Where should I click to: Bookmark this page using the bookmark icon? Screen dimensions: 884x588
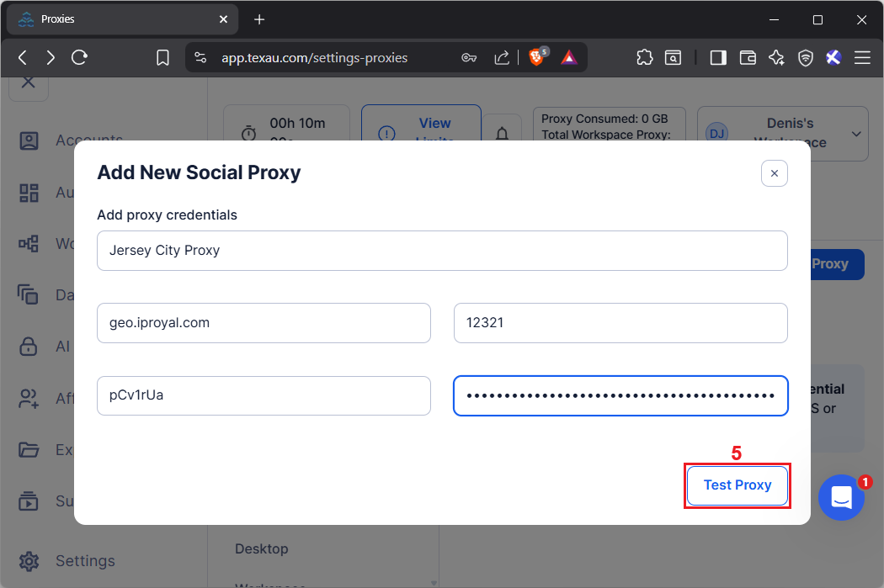163,57
